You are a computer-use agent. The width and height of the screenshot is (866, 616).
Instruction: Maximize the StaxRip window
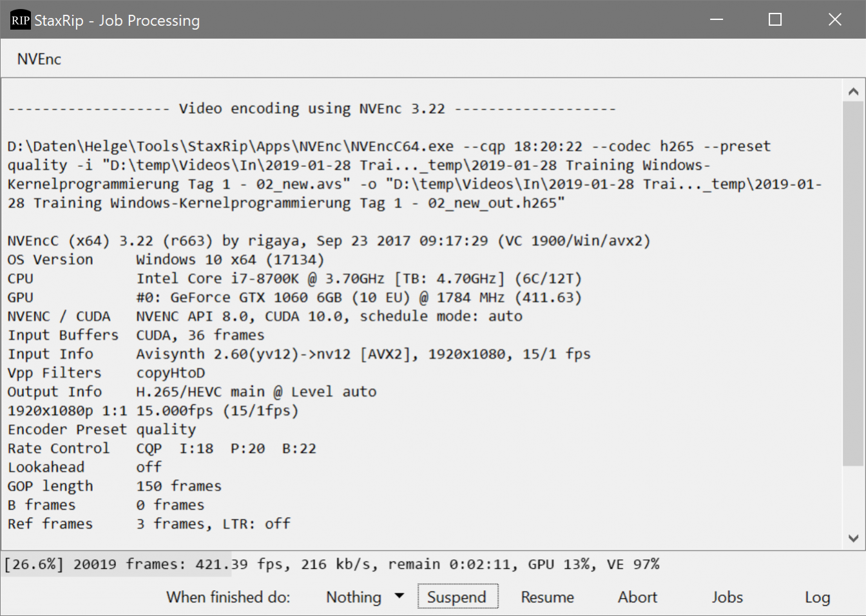point(775,19)
